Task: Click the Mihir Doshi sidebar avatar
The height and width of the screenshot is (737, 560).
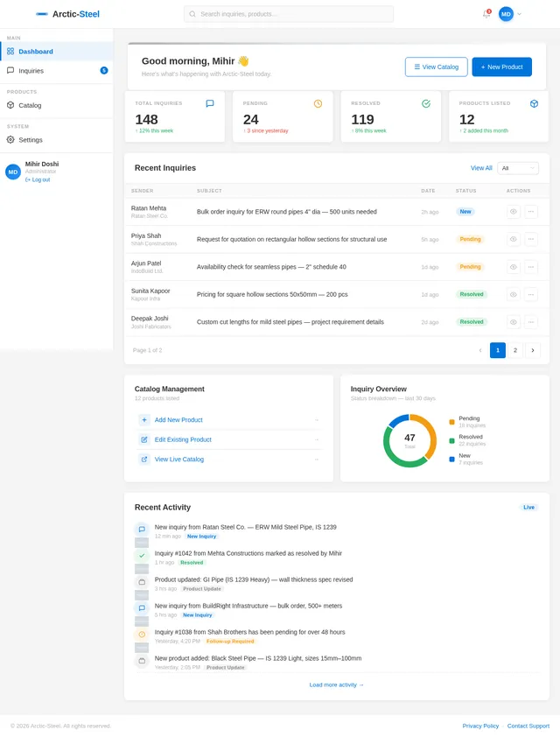Action: (13, 172)
